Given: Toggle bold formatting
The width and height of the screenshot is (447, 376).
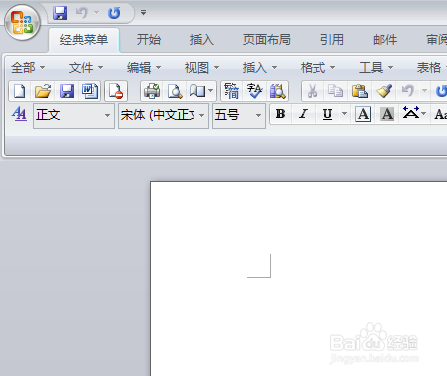Looking at the screenshot, I should pos(281,114).
